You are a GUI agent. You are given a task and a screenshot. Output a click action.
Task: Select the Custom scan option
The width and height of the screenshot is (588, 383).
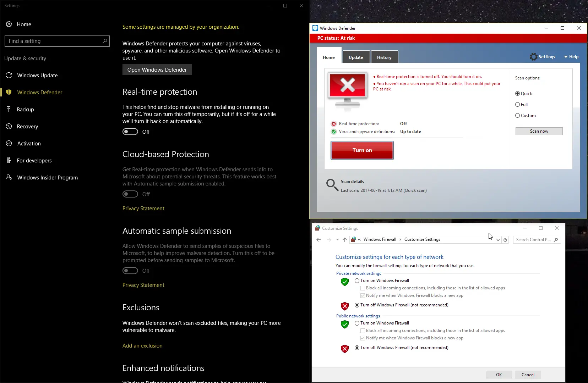click(517, 116)
